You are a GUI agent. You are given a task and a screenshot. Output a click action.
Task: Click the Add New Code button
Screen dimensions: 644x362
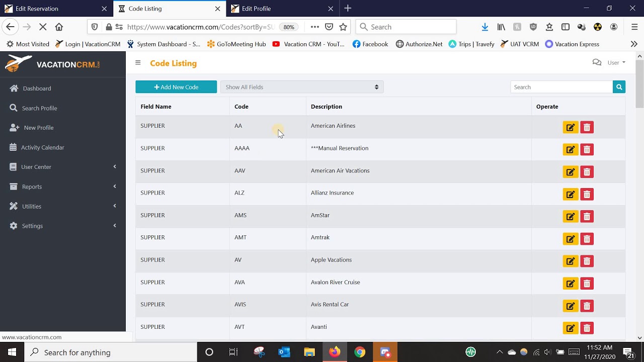coord(176,87)
